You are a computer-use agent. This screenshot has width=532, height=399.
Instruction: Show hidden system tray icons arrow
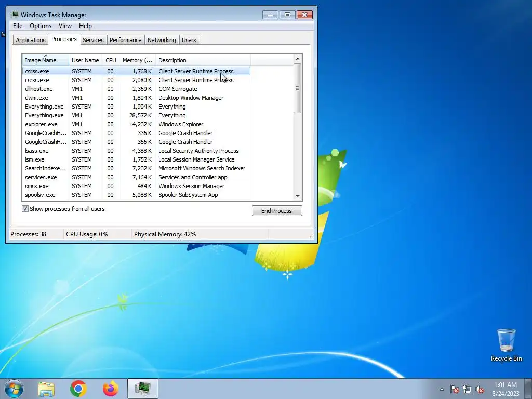(x=442, y=389)
